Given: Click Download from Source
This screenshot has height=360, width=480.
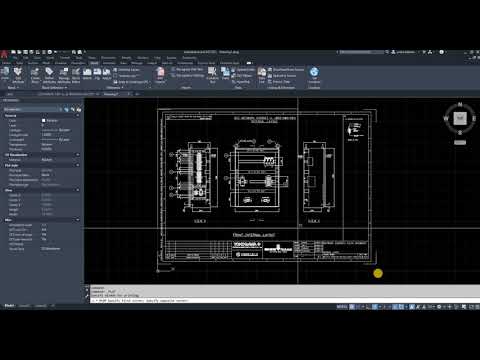Looking at the screenshot, I should coord(286,70).
